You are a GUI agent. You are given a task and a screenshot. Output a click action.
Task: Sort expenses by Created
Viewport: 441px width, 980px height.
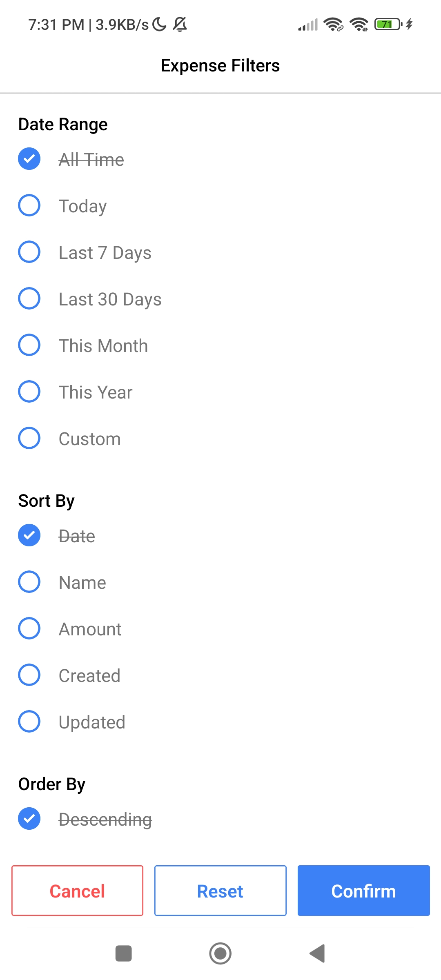pos(29,675)
